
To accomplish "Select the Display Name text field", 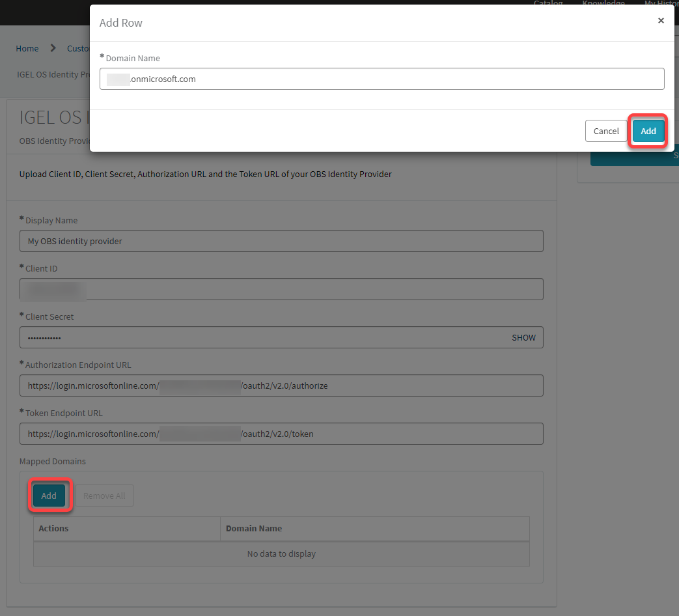I will 281,241.
